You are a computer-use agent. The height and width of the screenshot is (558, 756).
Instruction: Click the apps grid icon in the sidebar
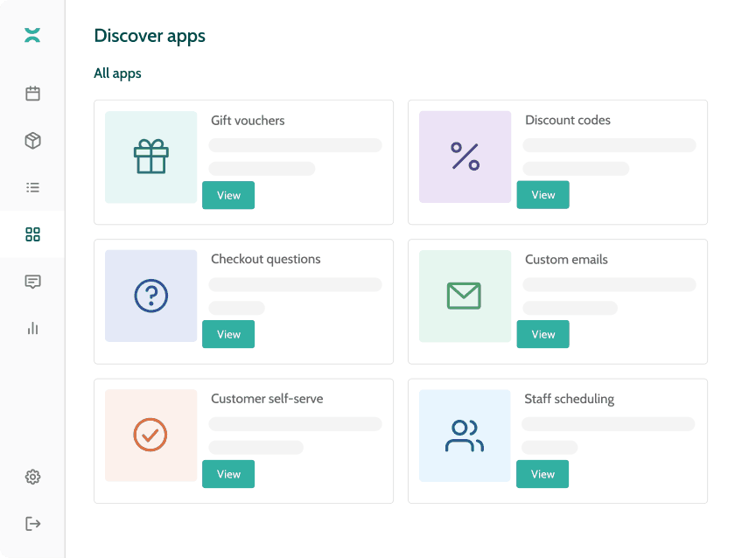click(x=32, y=234)
